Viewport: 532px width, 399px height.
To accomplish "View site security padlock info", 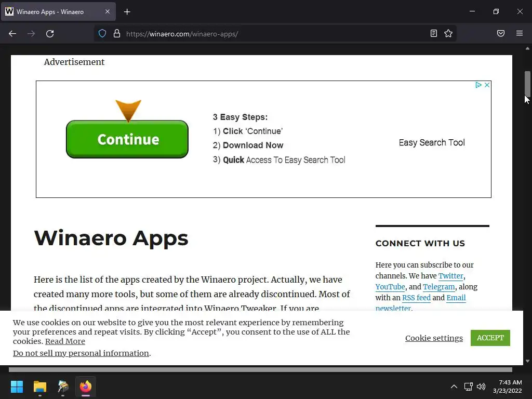I will [117, 34].
